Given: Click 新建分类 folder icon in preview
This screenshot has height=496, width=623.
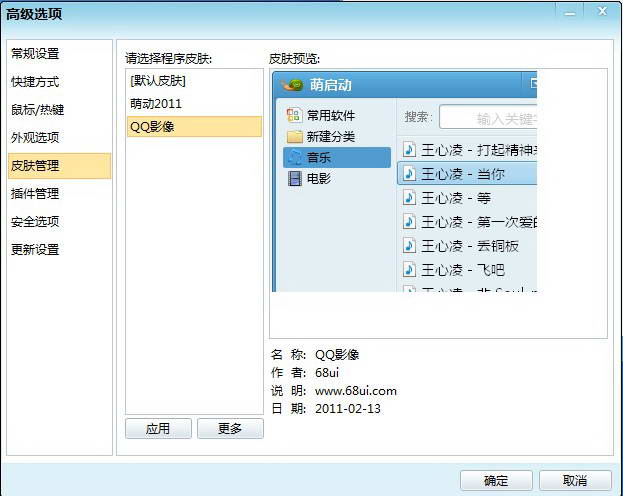Looking at the screenshot, I should (x=294, y=136).
